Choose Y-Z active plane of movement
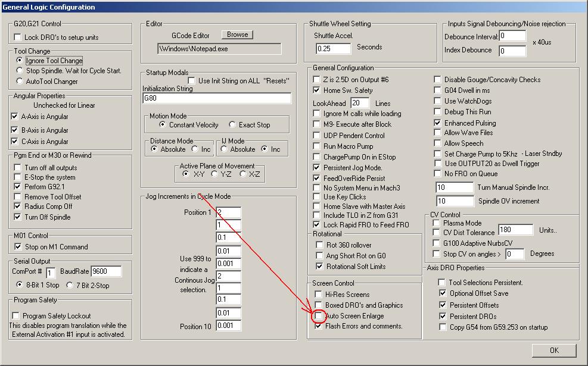The width and height of the screenshot is (588, 366). pos(214,174)
